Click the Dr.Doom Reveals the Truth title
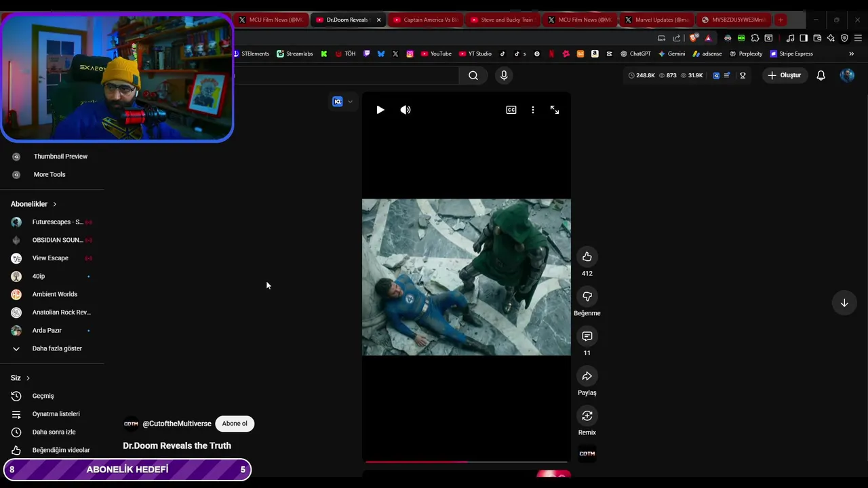 point(177,445)
